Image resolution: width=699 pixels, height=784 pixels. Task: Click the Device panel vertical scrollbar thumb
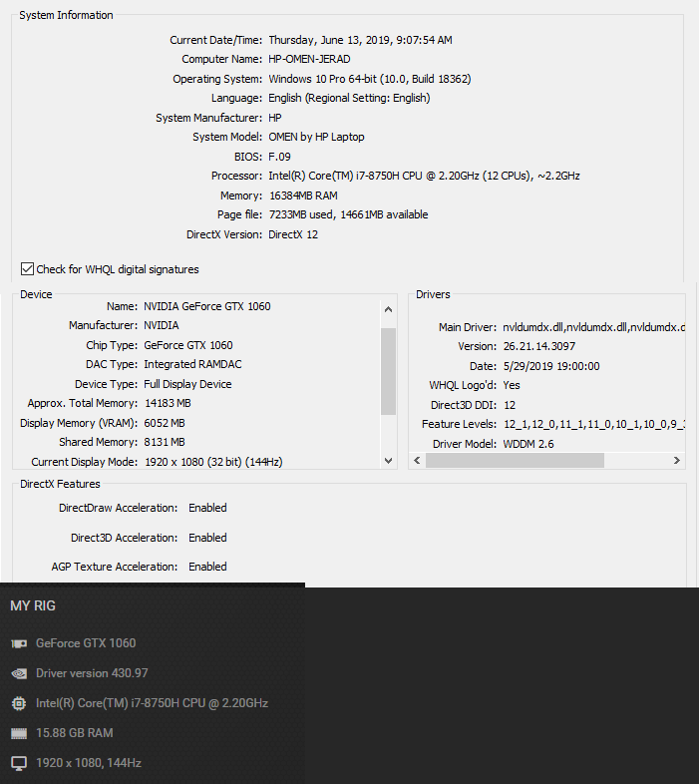(x=388, y=371)
